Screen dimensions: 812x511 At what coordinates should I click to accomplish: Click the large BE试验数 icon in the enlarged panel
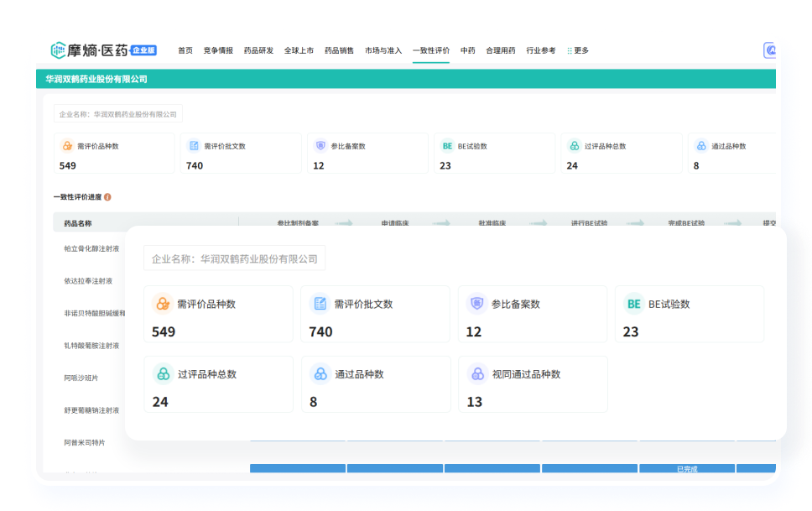click(634, 304)
